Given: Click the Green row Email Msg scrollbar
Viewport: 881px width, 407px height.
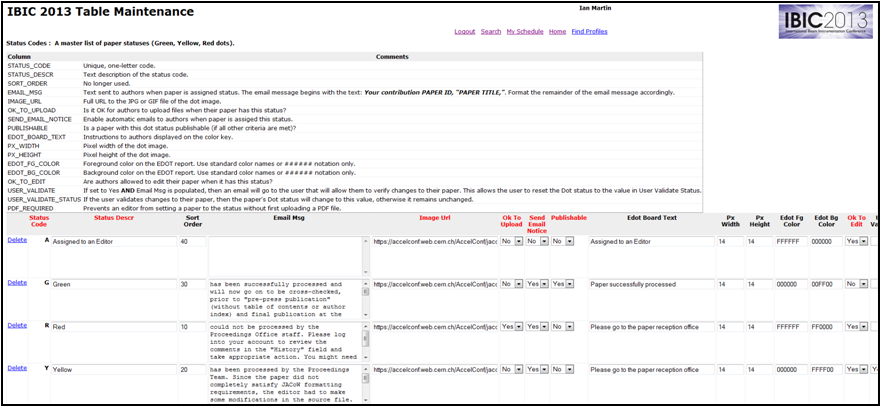Looking at the screenshot, I should [x=366, y=299].
